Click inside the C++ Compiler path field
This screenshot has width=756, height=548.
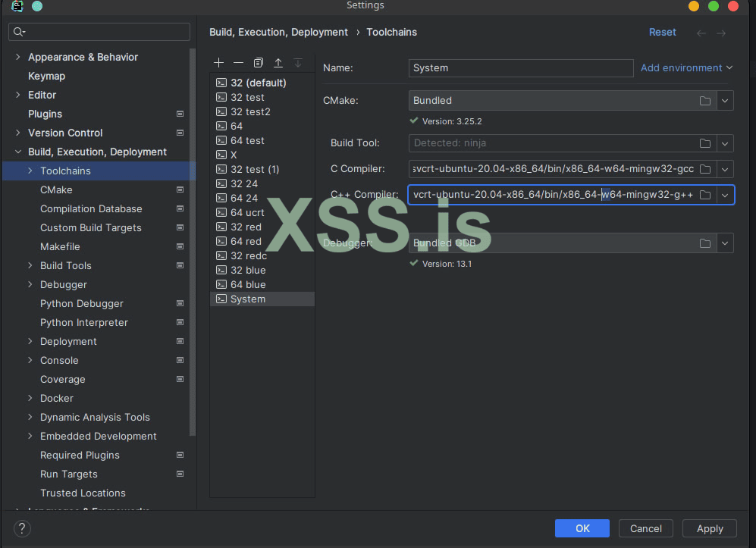553,195
